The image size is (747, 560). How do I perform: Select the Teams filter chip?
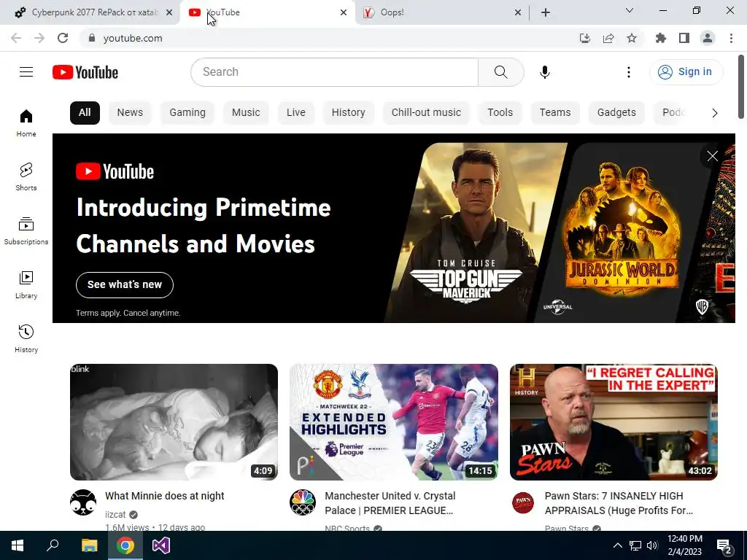pyautogui.click(x=555, y=113)
